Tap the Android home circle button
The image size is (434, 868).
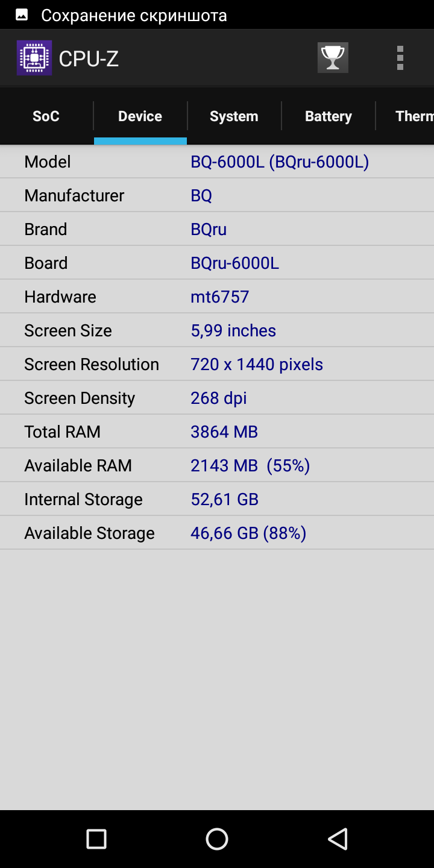(x=217, y=839)
